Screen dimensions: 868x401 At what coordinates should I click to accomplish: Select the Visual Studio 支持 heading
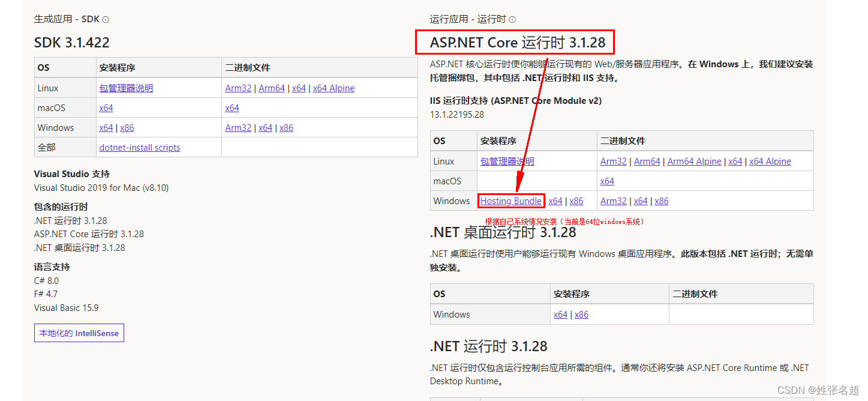72,173
